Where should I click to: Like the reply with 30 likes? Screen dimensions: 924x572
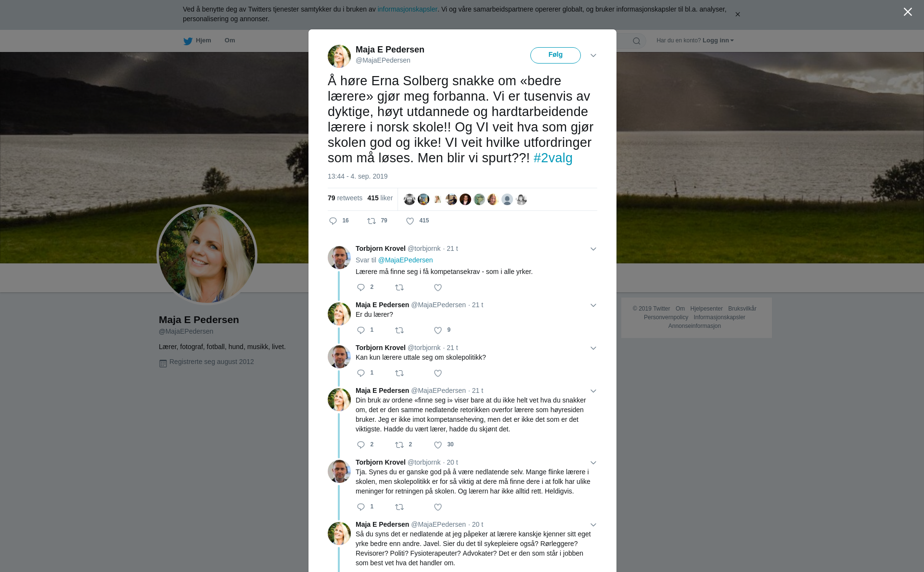(x=438, y=445)
